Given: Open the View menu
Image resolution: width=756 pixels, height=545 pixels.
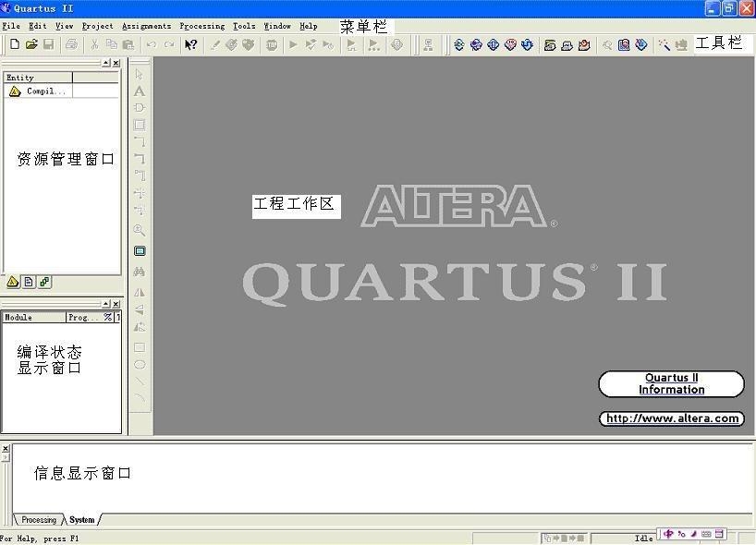Looking at the screenshot, I should coord(64,26).
